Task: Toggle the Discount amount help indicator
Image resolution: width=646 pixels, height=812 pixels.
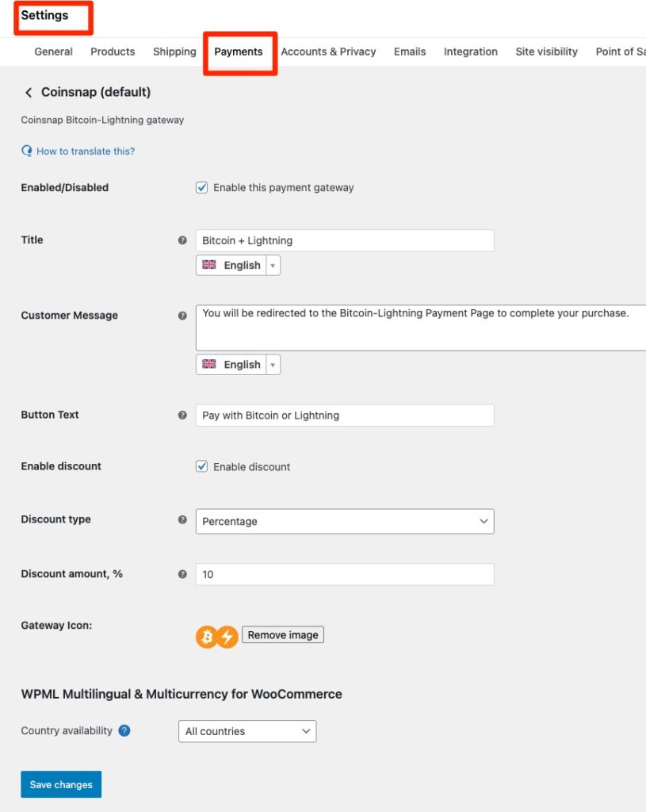Action: point(182,573)
